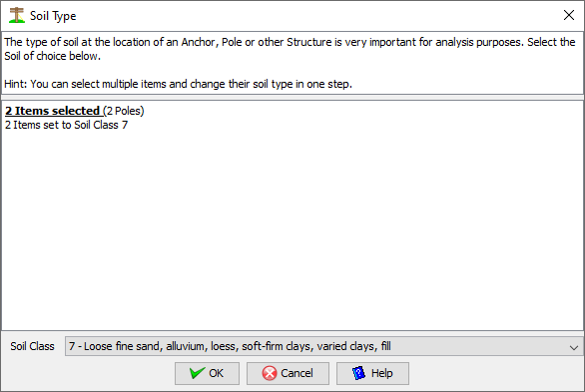Screen dimensions: 585x392
Task: Click the '(2 Poles)' text
Action: point(124,111)
